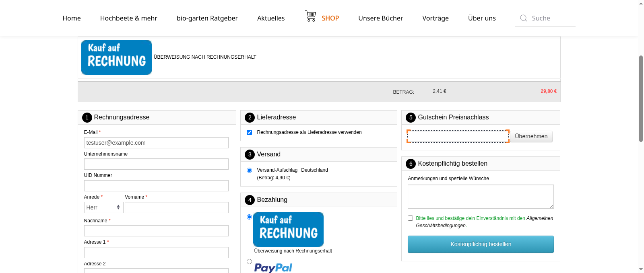Focus the Anmerkungen comments text area

click(x=481, y=197)
